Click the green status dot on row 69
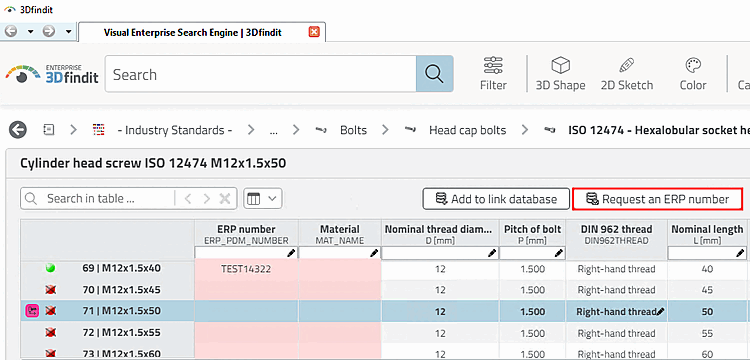This screenshot has width=750, height=360. [50, 268]
